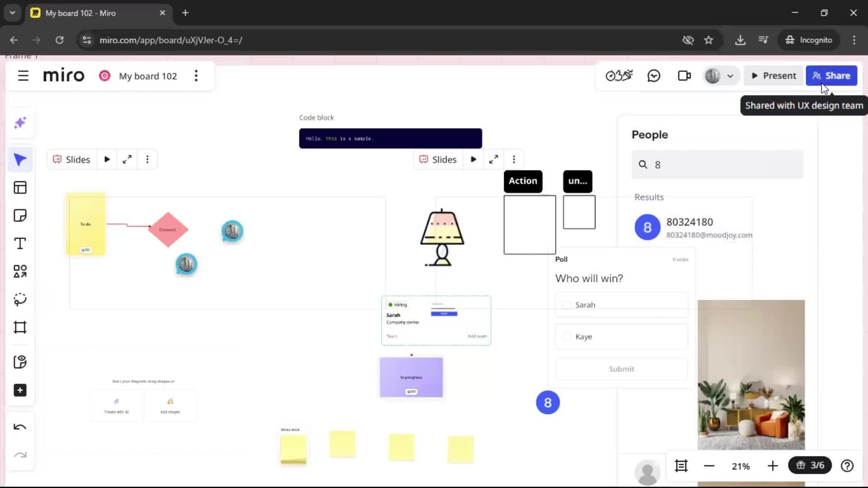The image size is (868, 488).
Task: Submit the poll vote
Action: (x=622, y=369)
